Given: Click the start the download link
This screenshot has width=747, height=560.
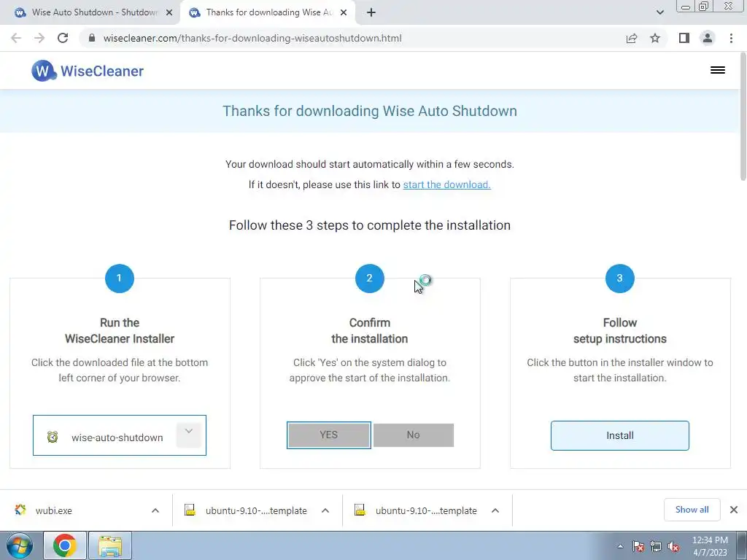Looking at the screenshot, I should 447,184.
